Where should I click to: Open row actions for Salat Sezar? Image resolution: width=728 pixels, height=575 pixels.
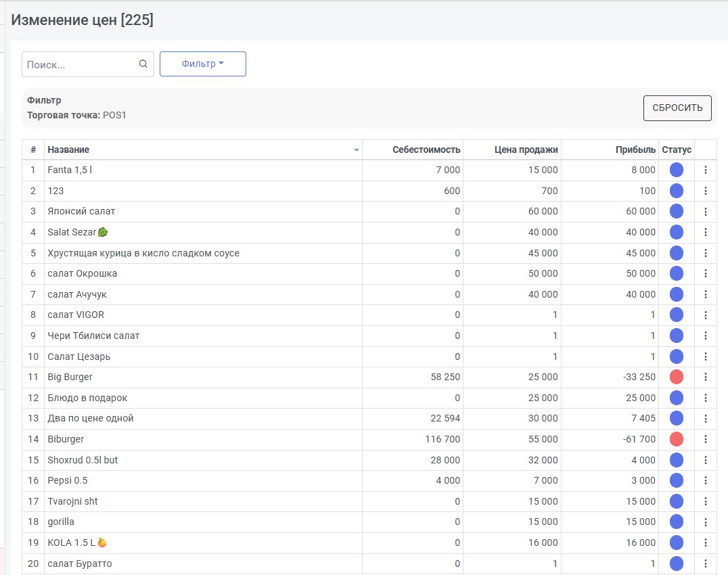705,232
